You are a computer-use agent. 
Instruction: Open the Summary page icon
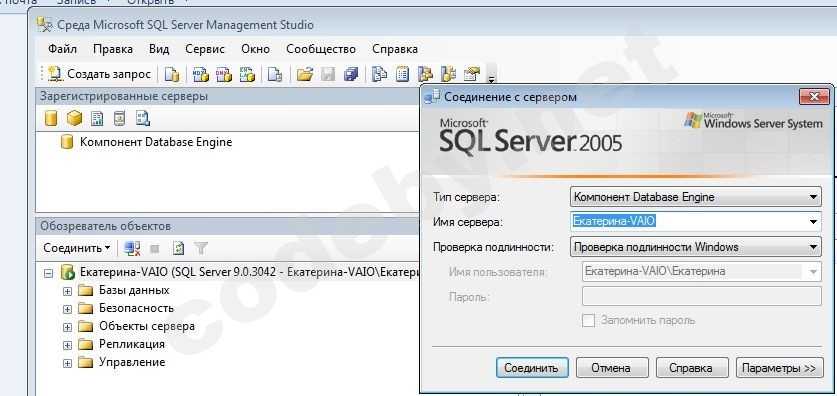(x=402, y=74)
